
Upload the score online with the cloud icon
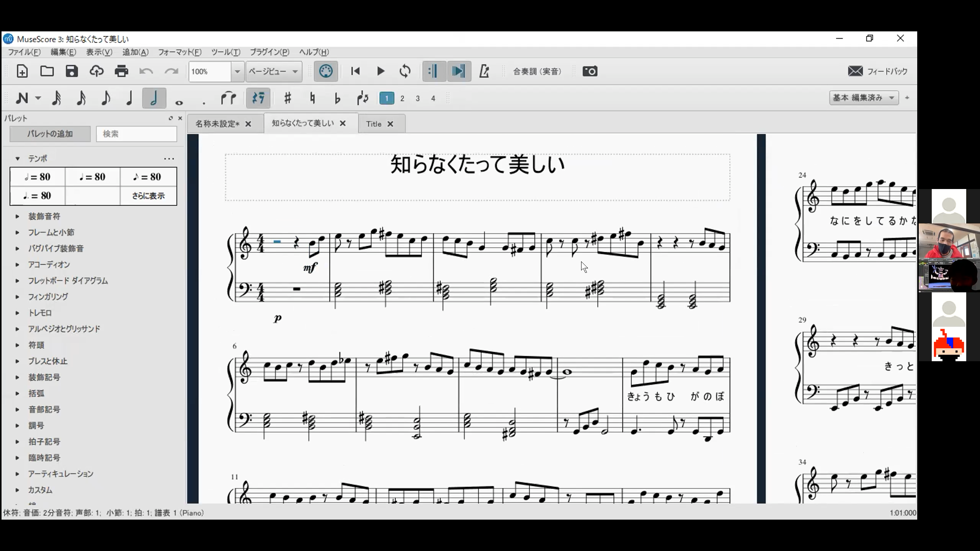point(96,71)
